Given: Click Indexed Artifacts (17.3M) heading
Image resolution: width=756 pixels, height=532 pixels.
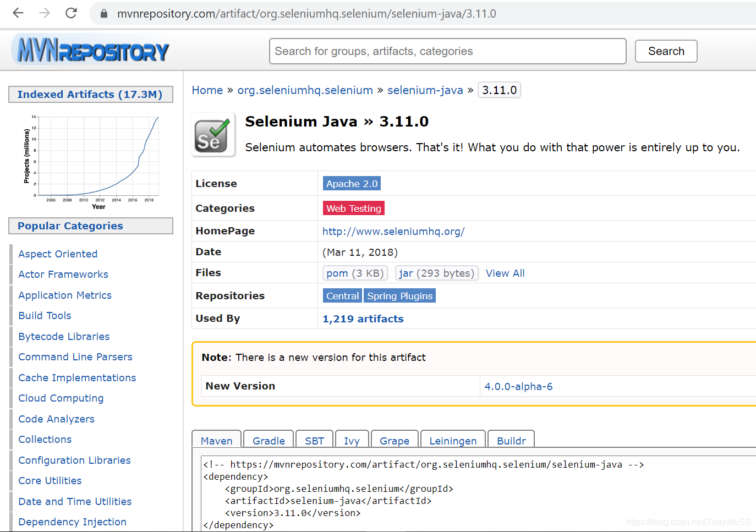Looking at the screenshot, I should tap(91, 95).
